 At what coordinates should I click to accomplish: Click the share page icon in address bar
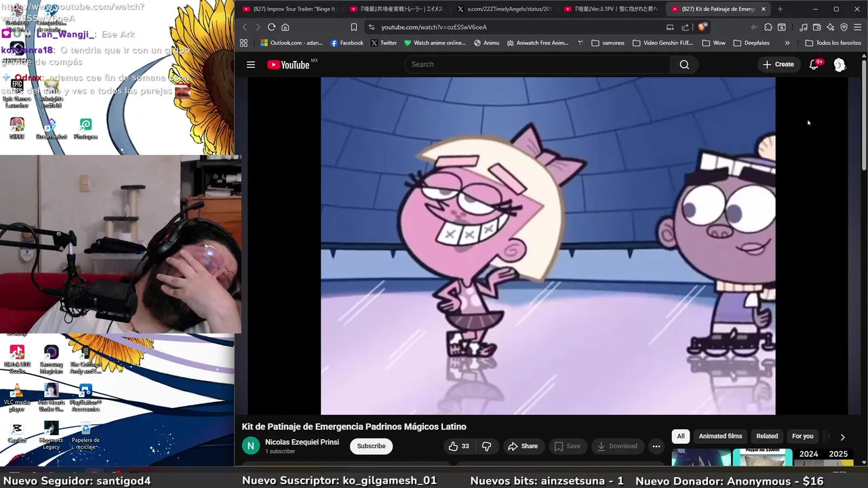click(685, 27)
